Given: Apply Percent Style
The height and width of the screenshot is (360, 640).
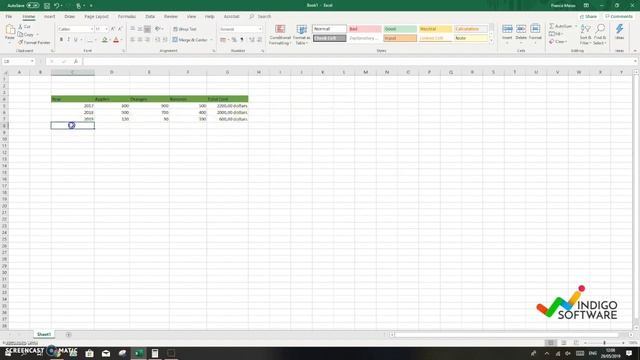Looking at the screenshot, I should (234, 40).
